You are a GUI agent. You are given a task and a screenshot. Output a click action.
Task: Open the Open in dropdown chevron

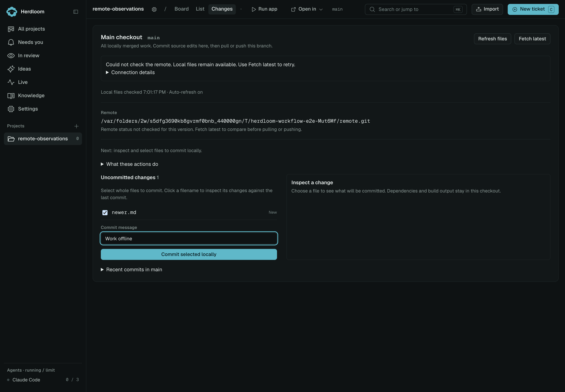321,10
